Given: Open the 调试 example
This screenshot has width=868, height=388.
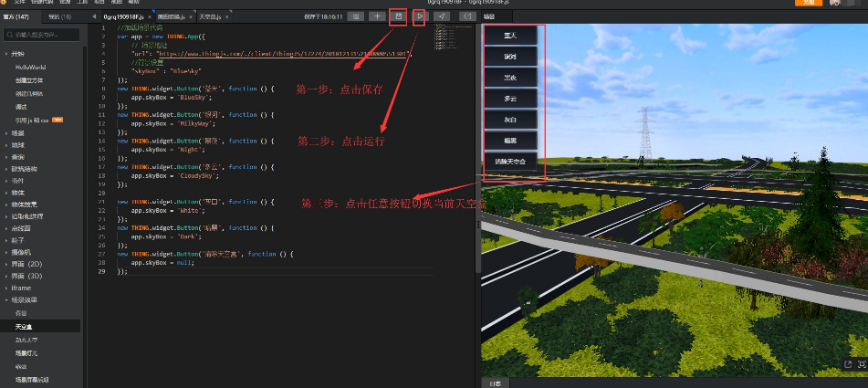Looking at the screenshot, I should tap(21, 107).
